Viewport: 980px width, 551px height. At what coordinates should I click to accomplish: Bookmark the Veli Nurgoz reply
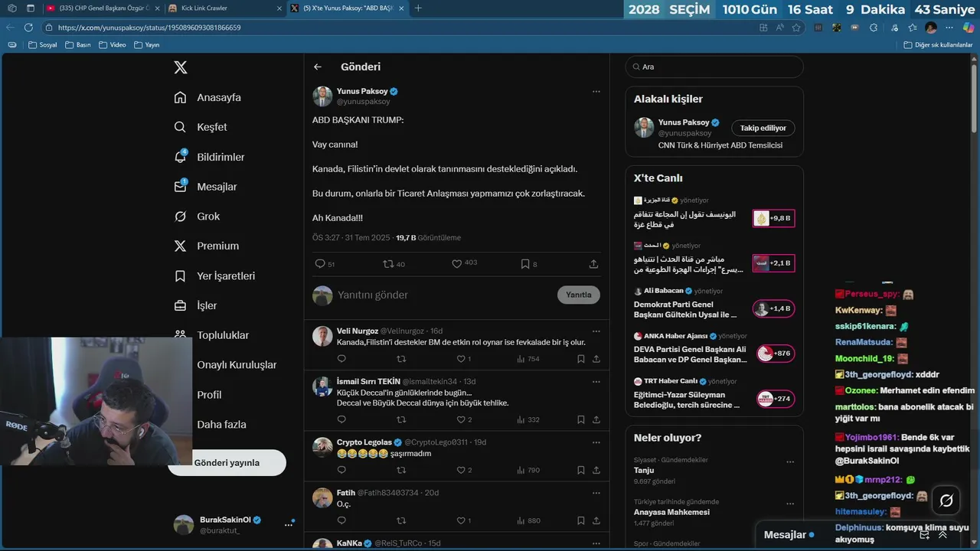[581, 359]
